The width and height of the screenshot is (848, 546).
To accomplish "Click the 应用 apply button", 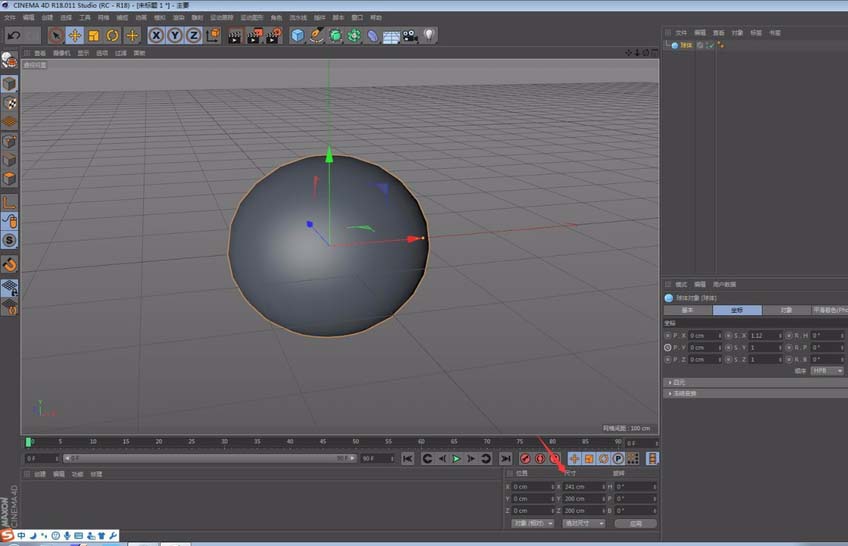I will [x=635, y=523].
